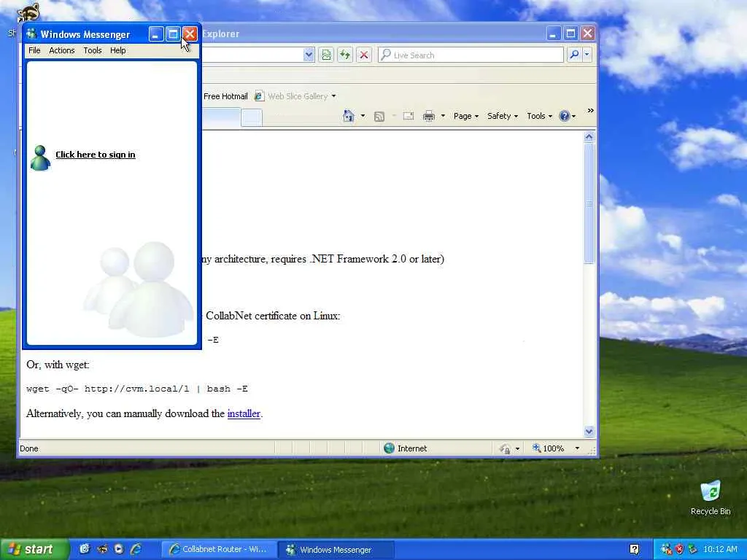Click the Messenger tray icon
The height and width of the screenshot is (560, 747).
[x=667, y=549]
